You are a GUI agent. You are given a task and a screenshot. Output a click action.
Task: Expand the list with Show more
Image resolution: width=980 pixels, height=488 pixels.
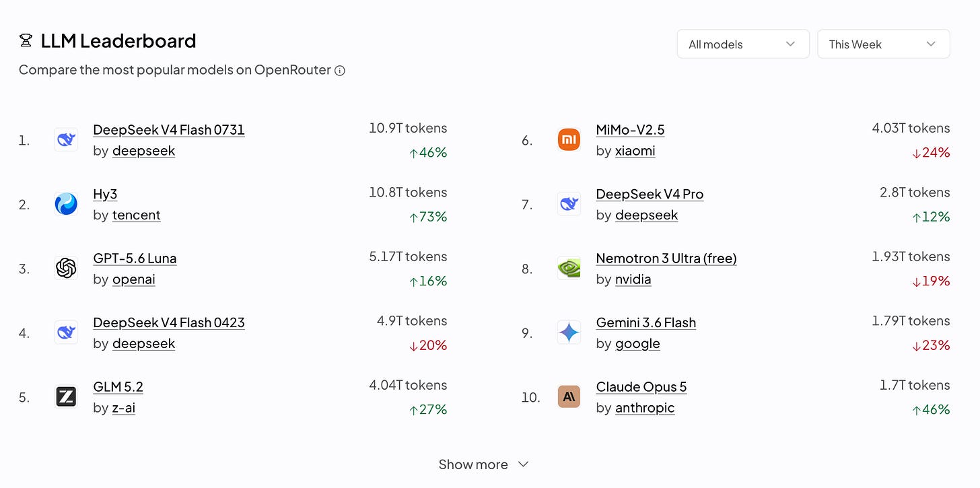pyautogui.click(x=483, y=464)
